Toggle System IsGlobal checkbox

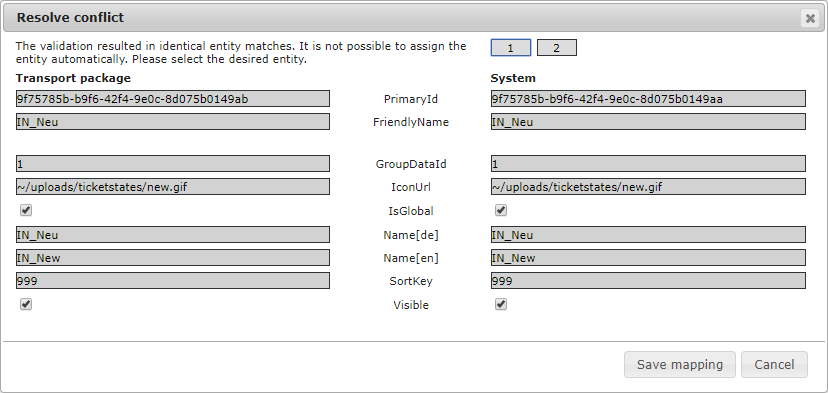click(501, 210)
